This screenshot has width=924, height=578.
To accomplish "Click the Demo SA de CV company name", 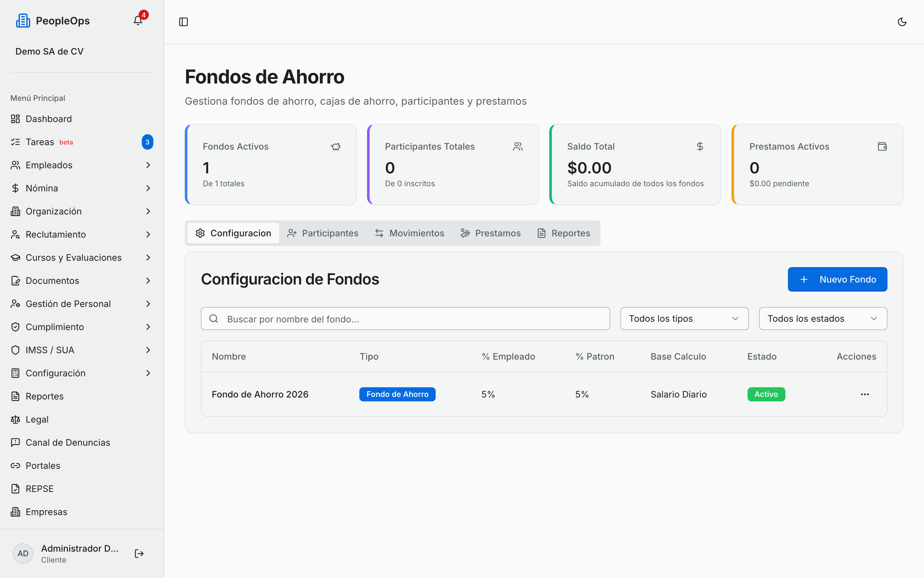I will tap(49, 51).
